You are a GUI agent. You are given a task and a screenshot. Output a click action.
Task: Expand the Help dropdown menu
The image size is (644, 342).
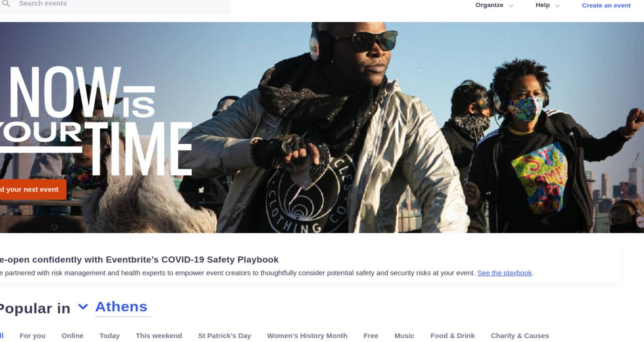tap(548, 5)
